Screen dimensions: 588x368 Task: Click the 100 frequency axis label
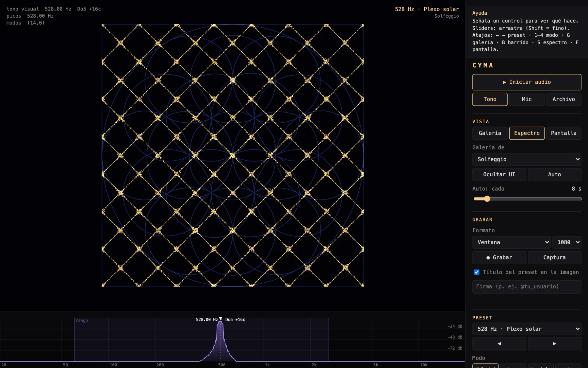113,365
